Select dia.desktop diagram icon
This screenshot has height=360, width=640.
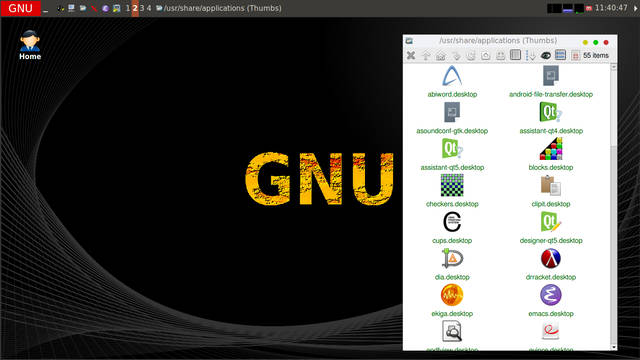[452, 258]
